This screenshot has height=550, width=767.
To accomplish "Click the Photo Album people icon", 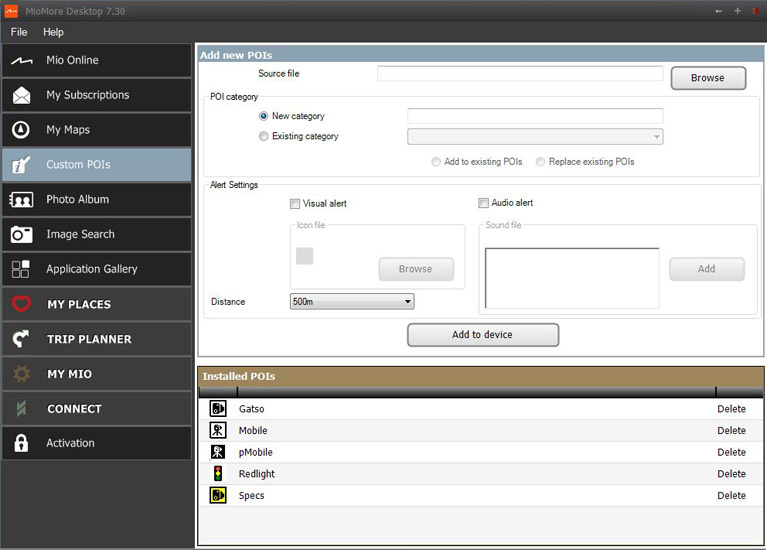I will pos(21,200).
